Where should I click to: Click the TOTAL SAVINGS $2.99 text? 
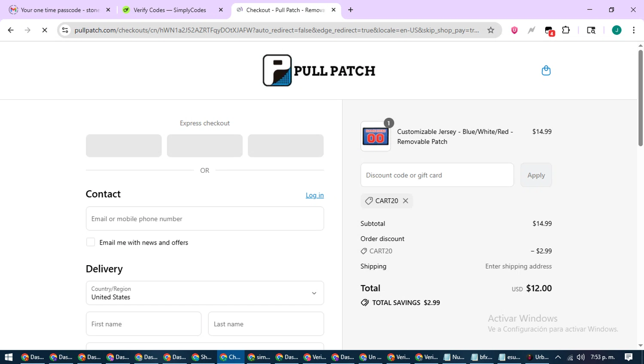click(x=406, y=303)
